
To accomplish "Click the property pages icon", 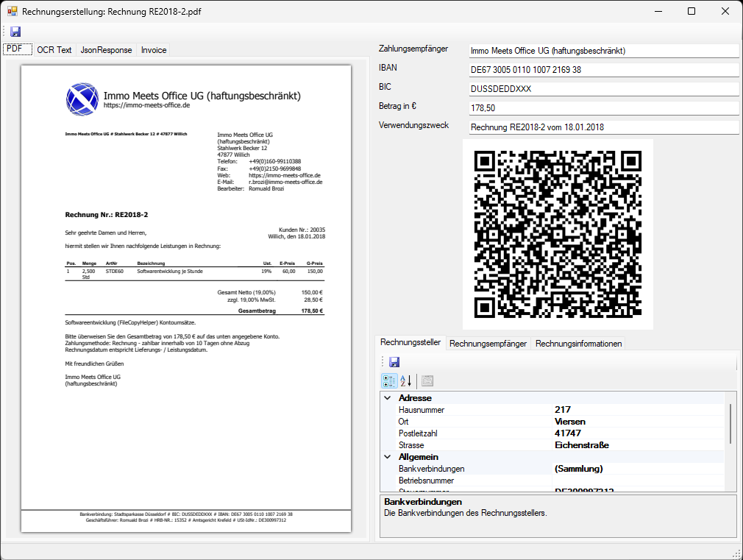I will point(427,380).
